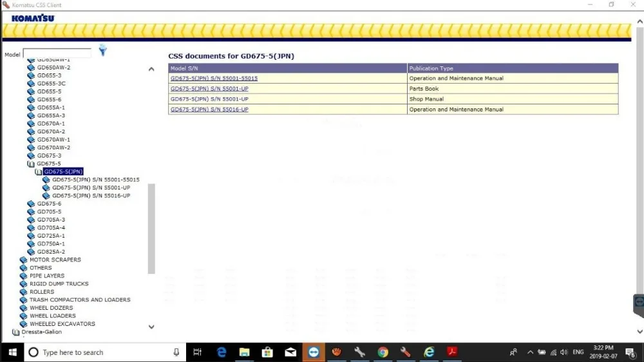
Task: Click the Model S/N column header
Action: point(287,68)
